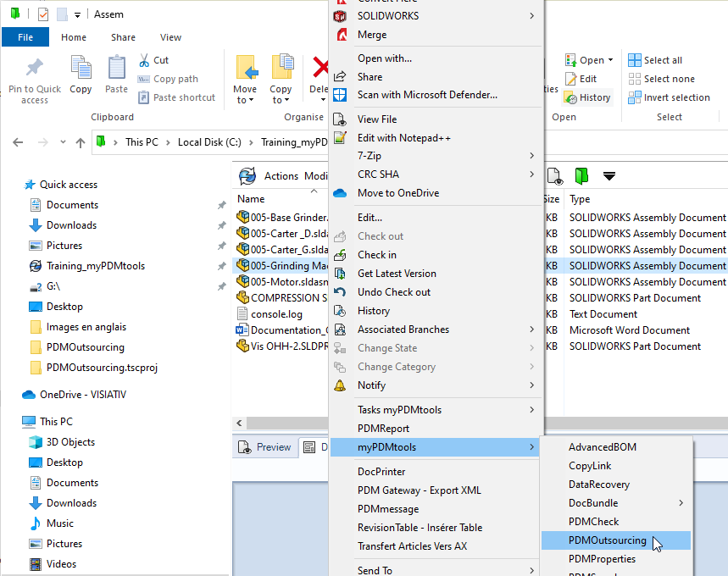Select PDMOutsourcing from the submenu
This screenshot has height=576, width=728.
coord(607,540)
